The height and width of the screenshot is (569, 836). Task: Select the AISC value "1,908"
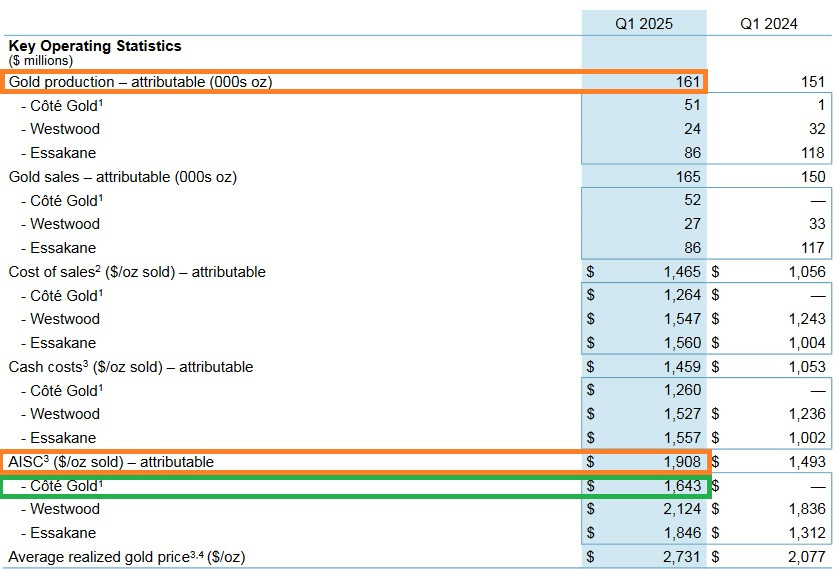[682, 462]
